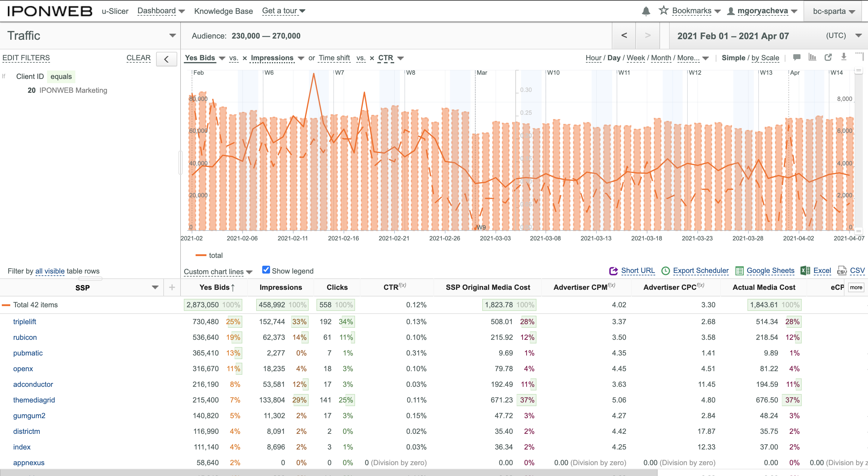The image size is (868, 476).
Task: Click the Excel file icon
Action: [805, 271]
